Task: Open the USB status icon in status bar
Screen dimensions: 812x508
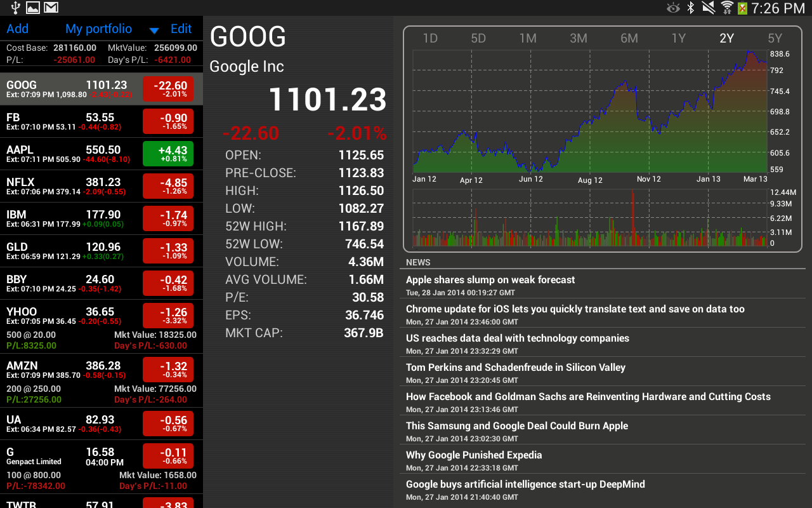Action: 15,8
